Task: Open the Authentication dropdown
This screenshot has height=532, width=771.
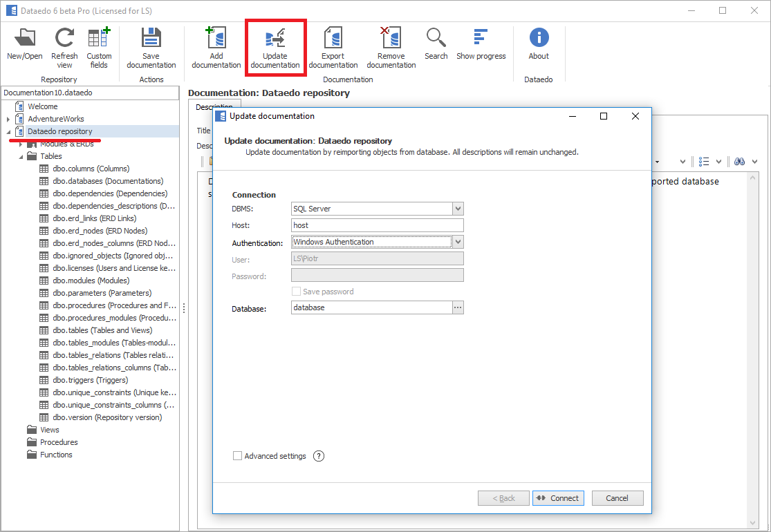Action: click(x=457, y=242)
